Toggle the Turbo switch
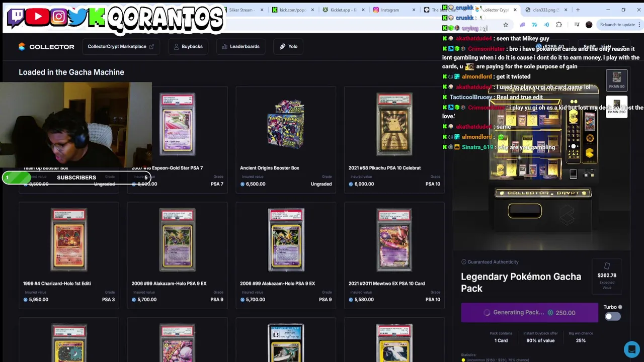 pyautogui.click(x=612, y=316)
